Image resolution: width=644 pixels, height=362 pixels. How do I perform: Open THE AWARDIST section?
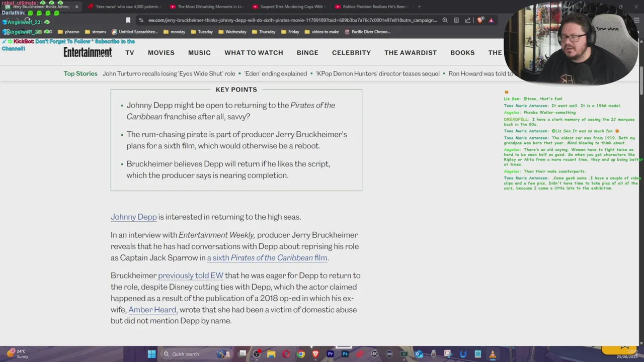[411, 53]
